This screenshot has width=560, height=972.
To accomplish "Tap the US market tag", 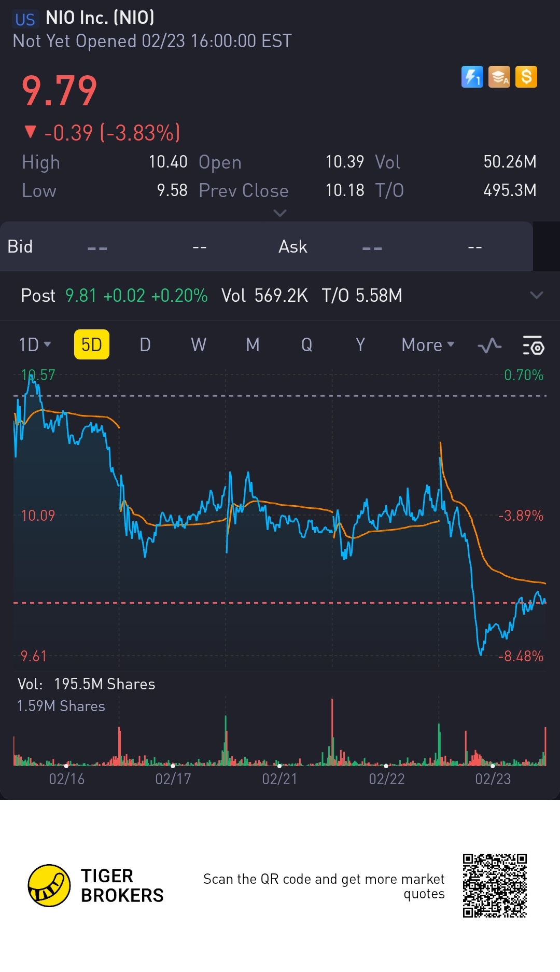I will [x=25, y=19].
